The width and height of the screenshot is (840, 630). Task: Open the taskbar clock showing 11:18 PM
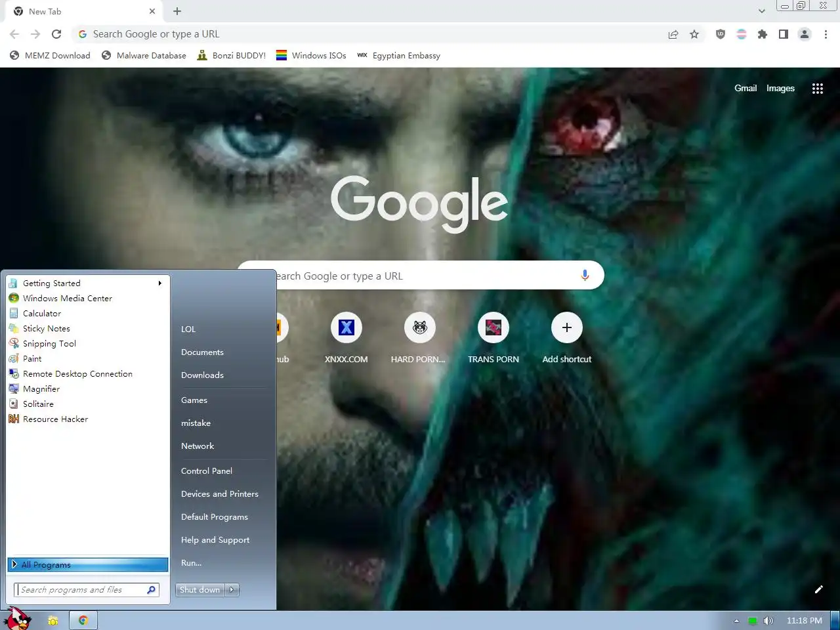click(x=804, y=621)
